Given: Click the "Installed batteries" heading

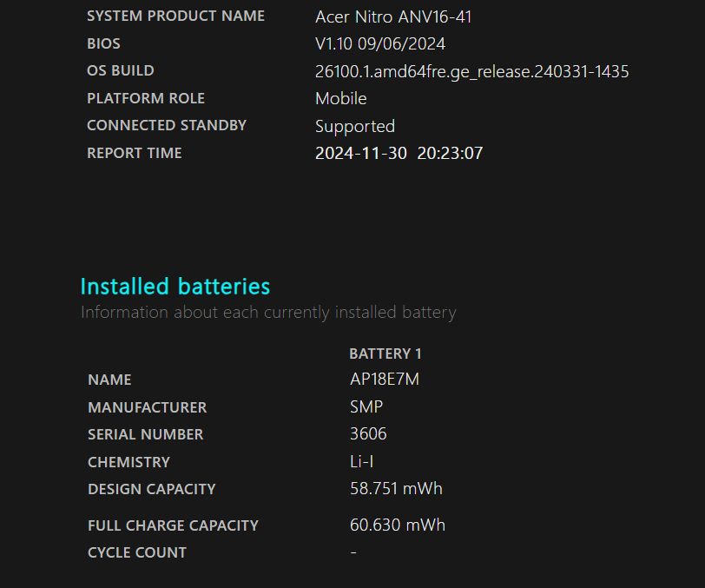Looking at the screenshot, I should click(x=175, y=287).
